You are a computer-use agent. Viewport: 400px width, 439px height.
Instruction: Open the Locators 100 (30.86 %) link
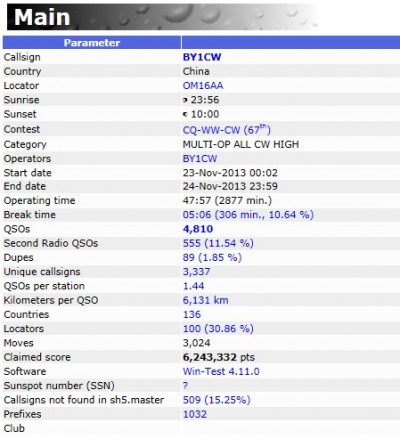point(218,329)
